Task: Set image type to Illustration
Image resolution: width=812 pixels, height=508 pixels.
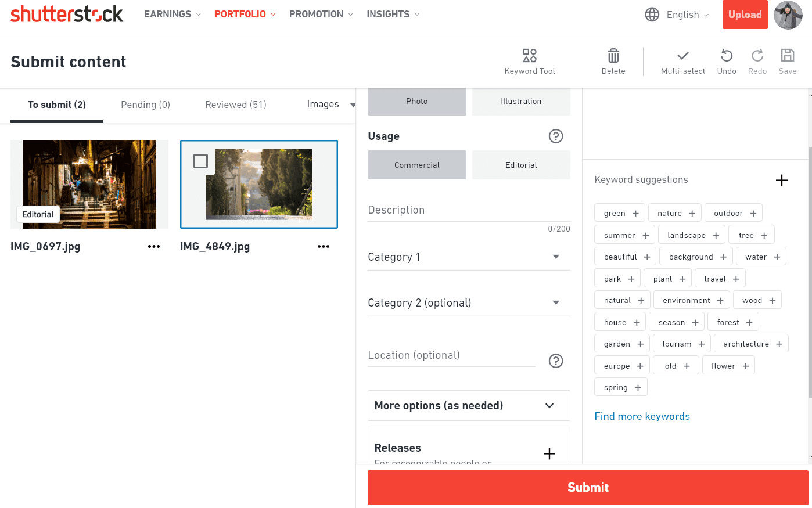Action: click(x=521, y=102)
